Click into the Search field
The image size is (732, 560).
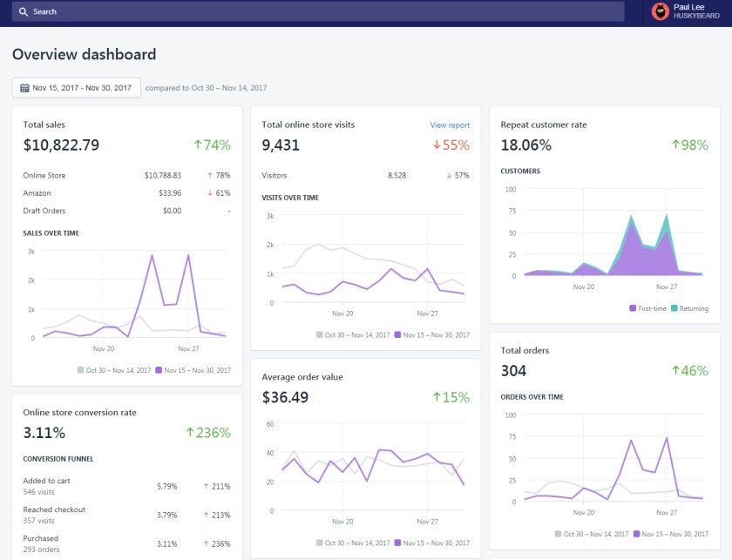coord(322,11)
